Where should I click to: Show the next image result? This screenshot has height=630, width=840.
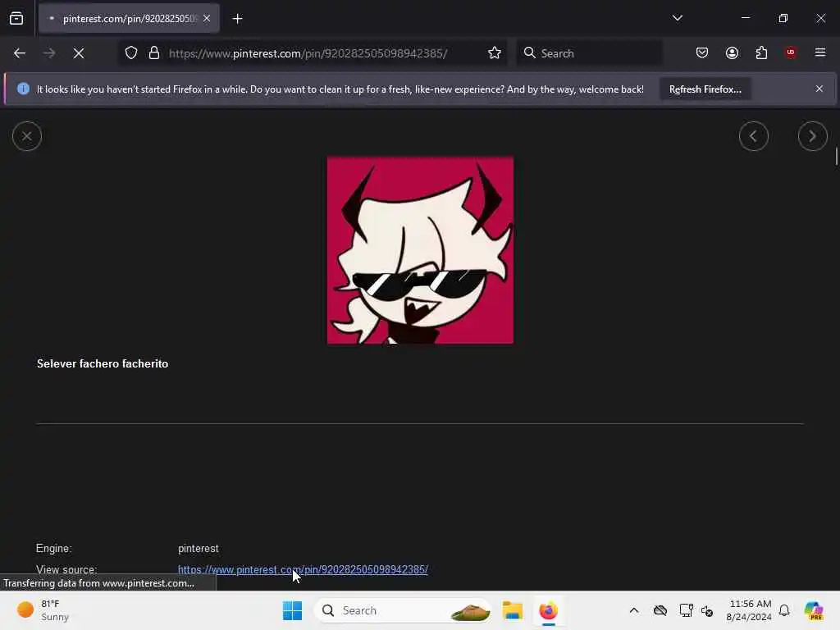pos(813,137)
